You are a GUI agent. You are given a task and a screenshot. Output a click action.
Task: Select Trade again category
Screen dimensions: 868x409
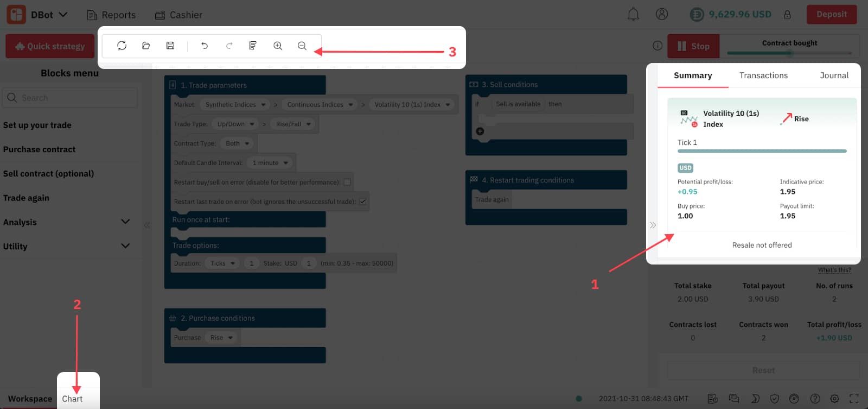(26, 198)
